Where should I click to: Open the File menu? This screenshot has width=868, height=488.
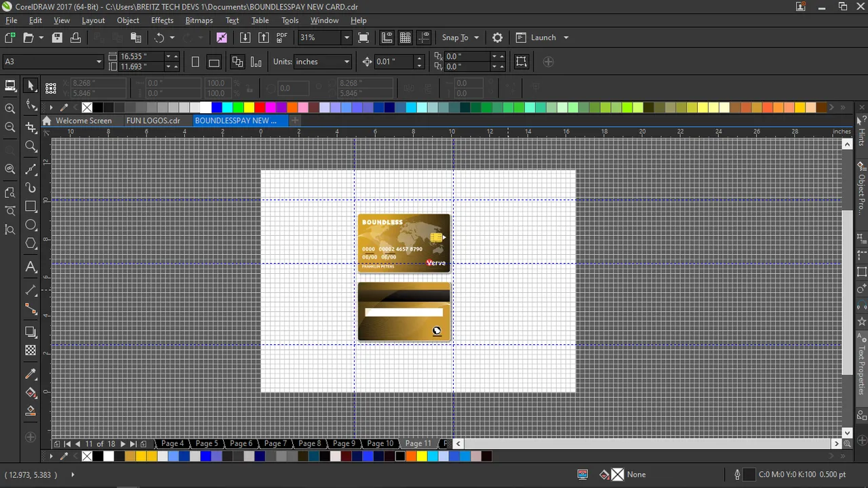click(12, 20)
